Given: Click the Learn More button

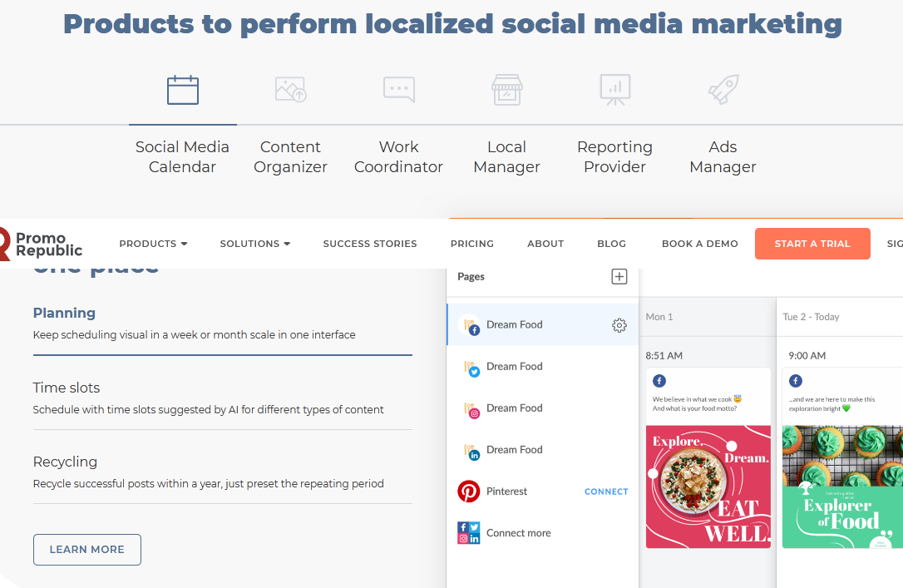Looking at the screenshot, I should point(87,550).
